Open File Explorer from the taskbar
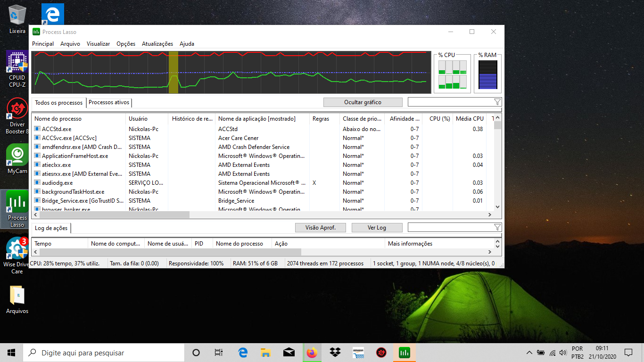This screenshot has height=362, width=644. point(266,353)
